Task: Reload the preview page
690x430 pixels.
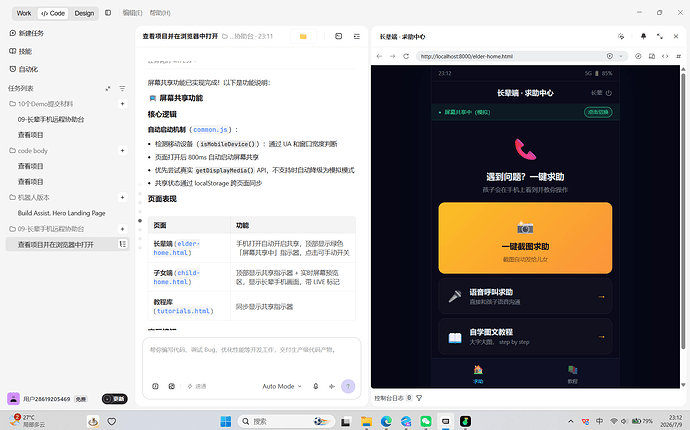Action: 406,56
